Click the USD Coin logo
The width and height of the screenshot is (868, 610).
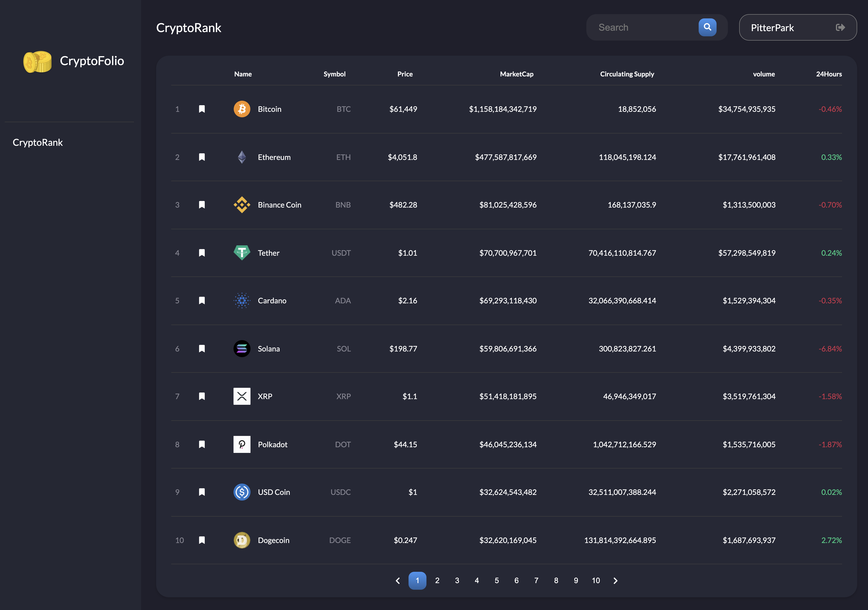click(x=242, y=492)
